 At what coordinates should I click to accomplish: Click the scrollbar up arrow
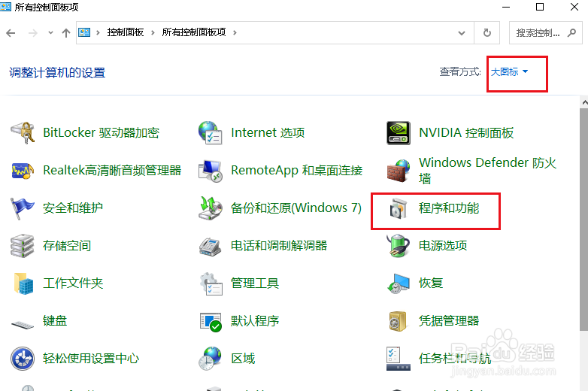coord(584,102)
